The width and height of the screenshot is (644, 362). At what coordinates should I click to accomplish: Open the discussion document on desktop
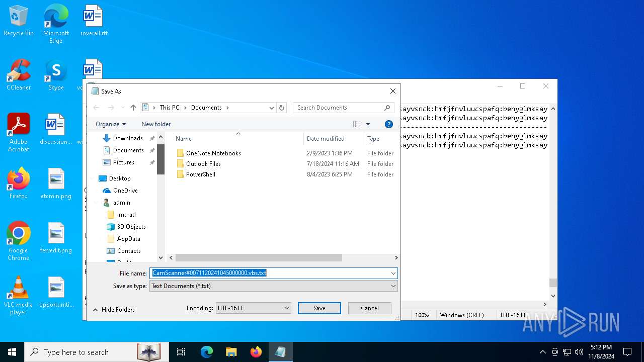[x=56, y=130]
